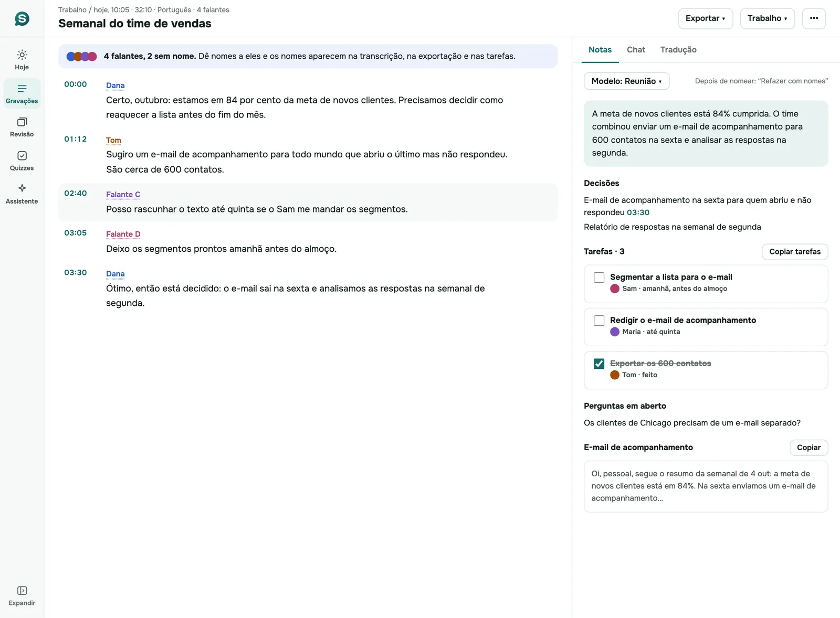This screenshot has height=618, width=840.
Task: Click Maria's purple avatar dot in tasks
Action: pyautogui.click(x=615, y=332)
